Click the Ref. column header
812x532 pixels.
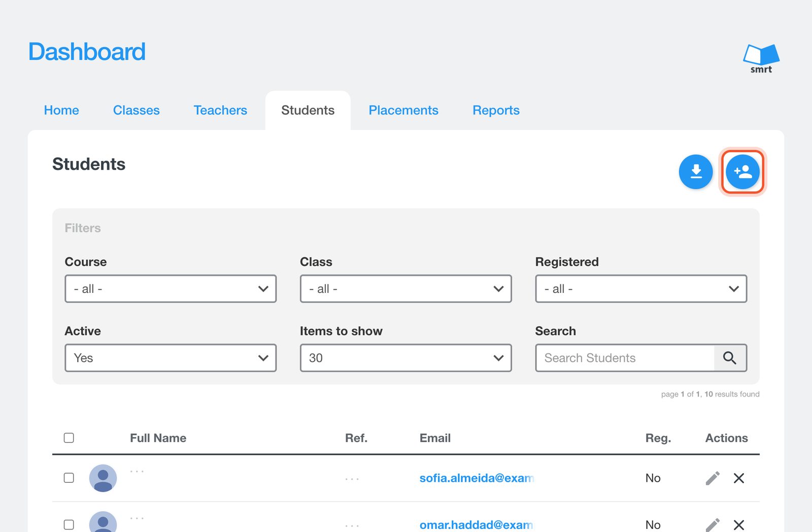pos(356,438)
